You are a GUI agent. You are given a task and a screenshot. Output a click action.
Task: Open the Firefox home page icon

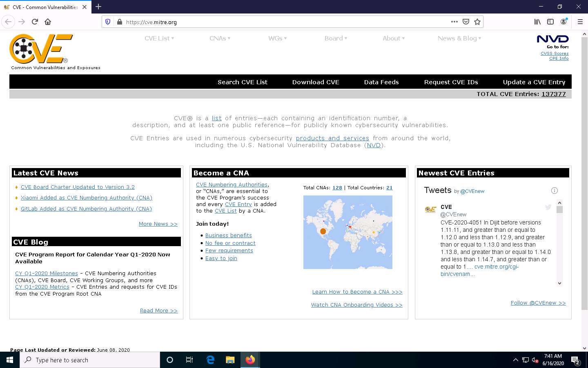48,22
